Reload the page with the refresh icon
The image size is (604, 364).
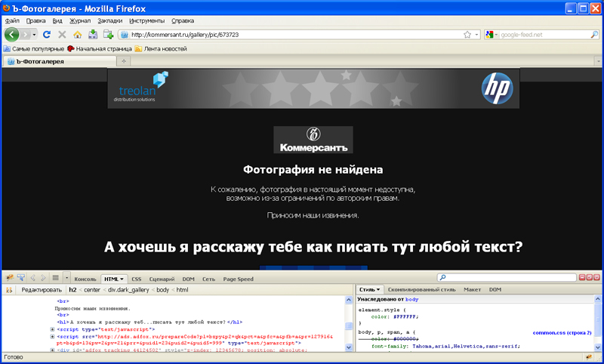pos(47,35)
